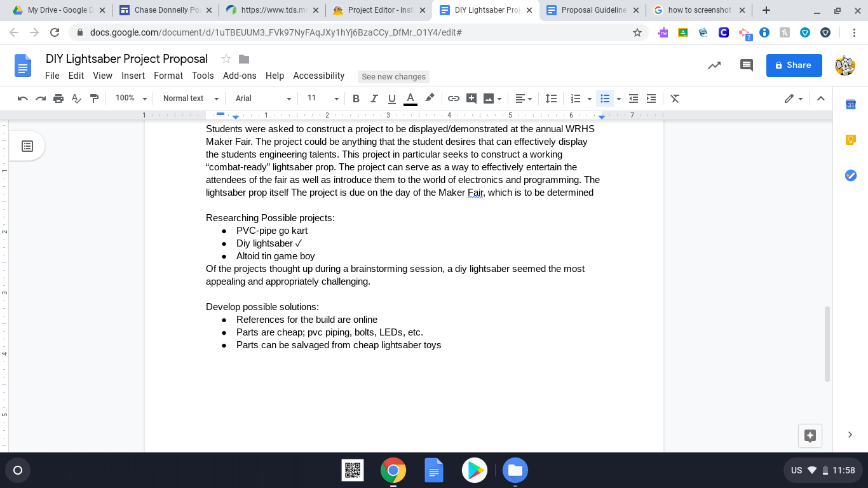Open the highlight color picker

point(430,98)
